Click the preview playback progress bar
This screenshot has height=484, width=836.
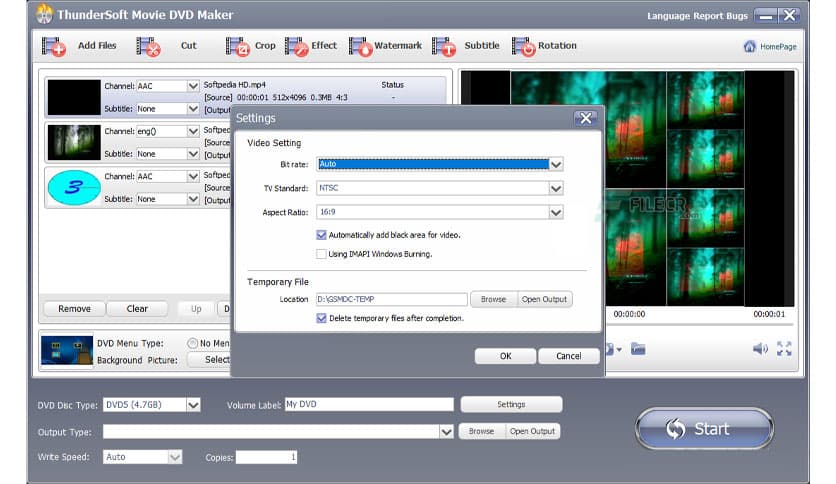(x=700, y=324)
